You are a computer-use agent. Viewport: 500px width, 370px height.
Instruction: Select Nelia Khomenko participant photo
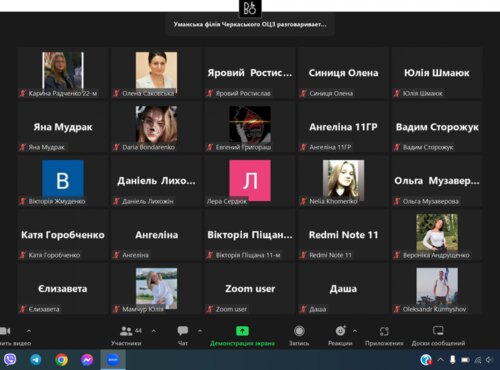coord(343,179)
